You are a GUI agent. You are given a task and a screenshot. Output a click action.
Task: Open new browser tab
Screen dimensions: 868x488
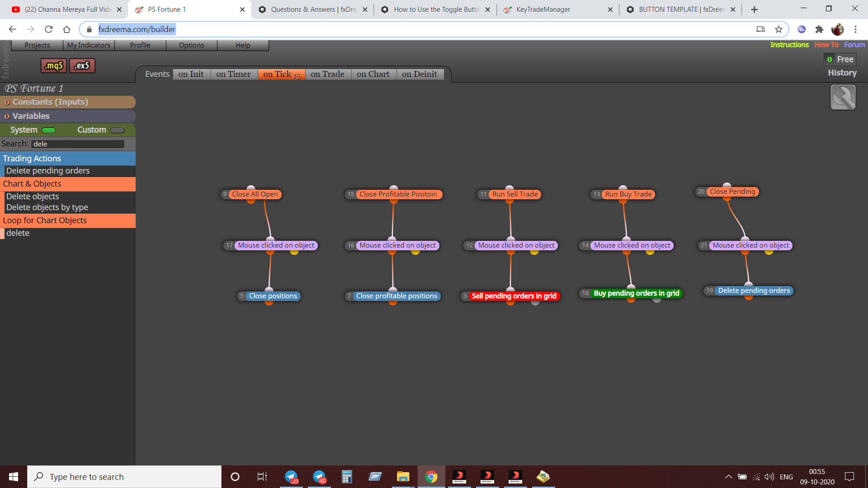click(754, 9)
